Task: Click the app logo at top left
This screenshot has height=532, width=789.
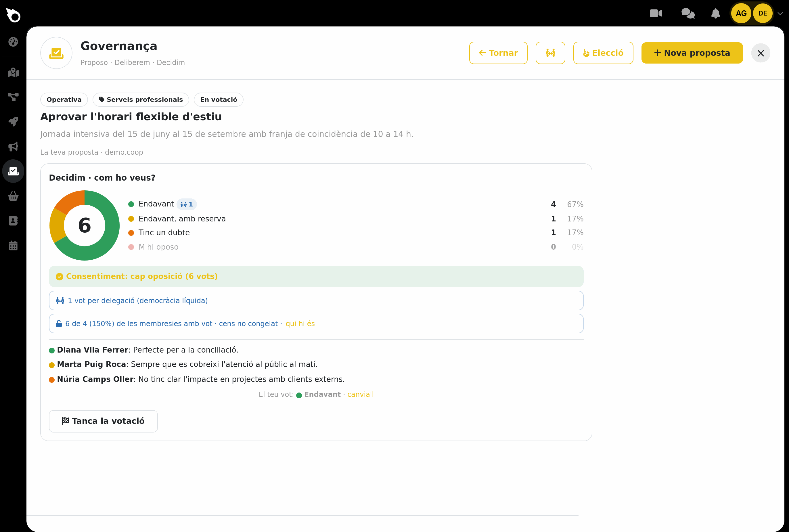Action: tap(13, 15)
